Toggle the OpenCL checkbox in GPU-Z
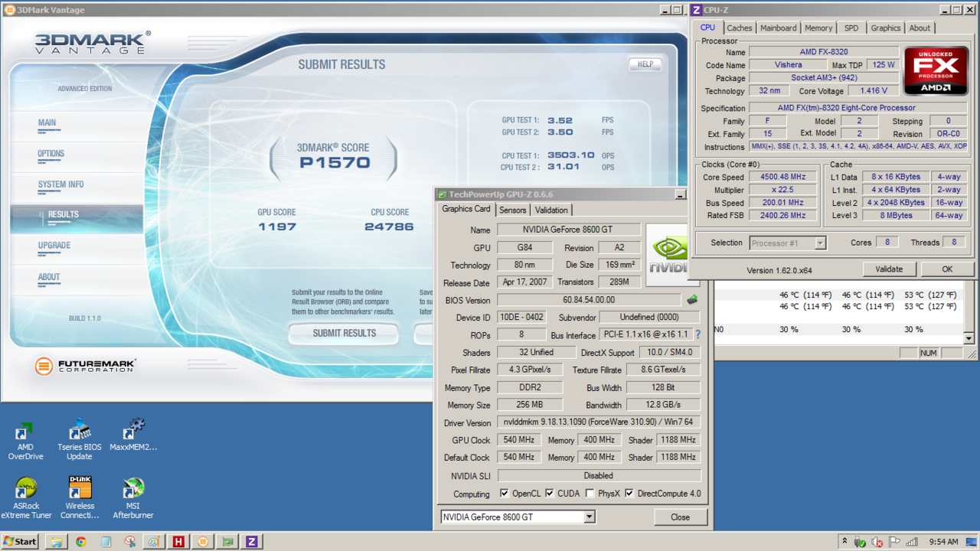 click(x=504, y=494)
